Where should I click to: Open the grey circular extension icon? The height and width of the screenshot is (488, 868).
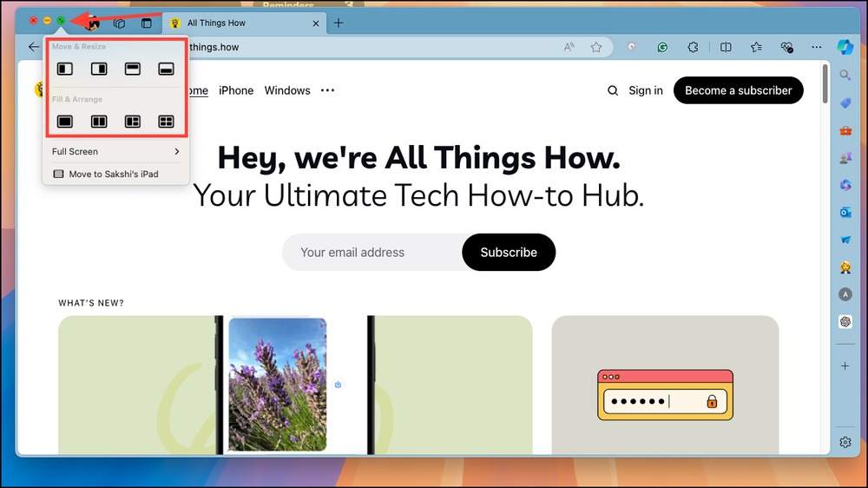pyautogui.click(x=632, y=47)
